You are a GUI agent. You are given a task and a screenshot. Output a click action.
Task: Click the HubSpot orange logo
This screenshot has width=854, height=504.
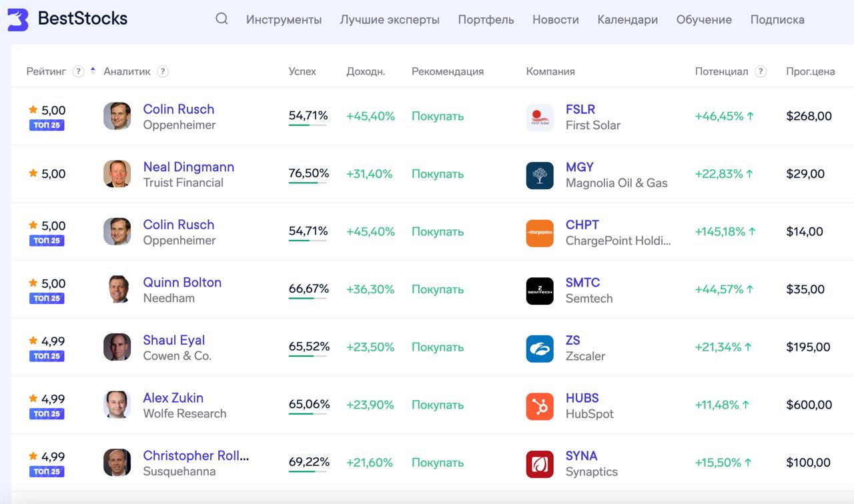539,406
